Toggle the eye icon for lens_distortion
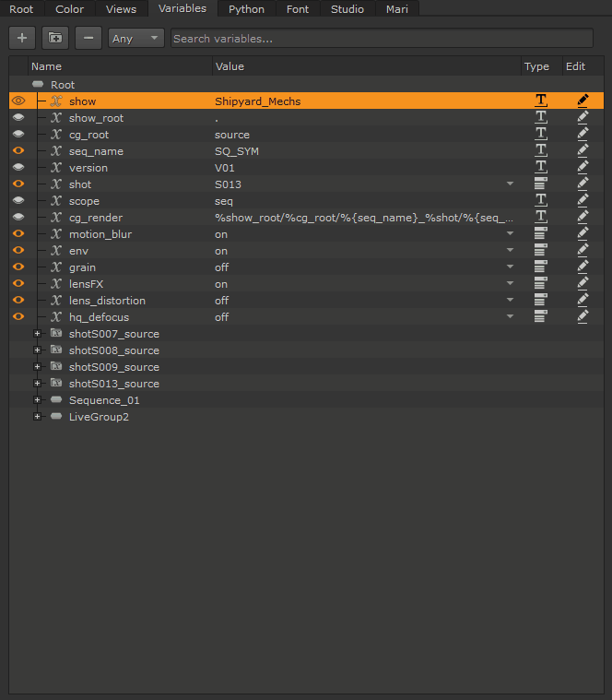 18,301
